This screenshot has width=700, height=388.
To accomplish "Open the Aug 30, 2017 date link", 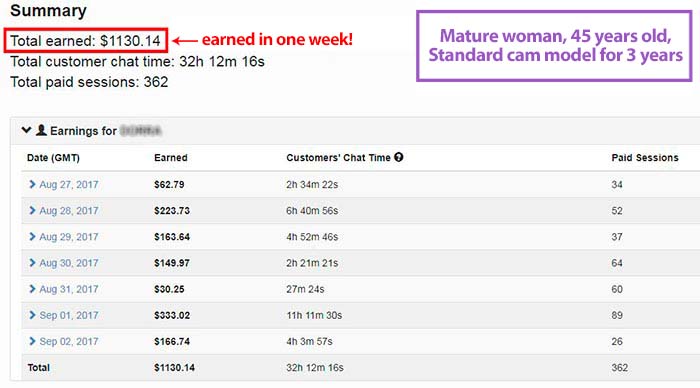I will [69, 263].
